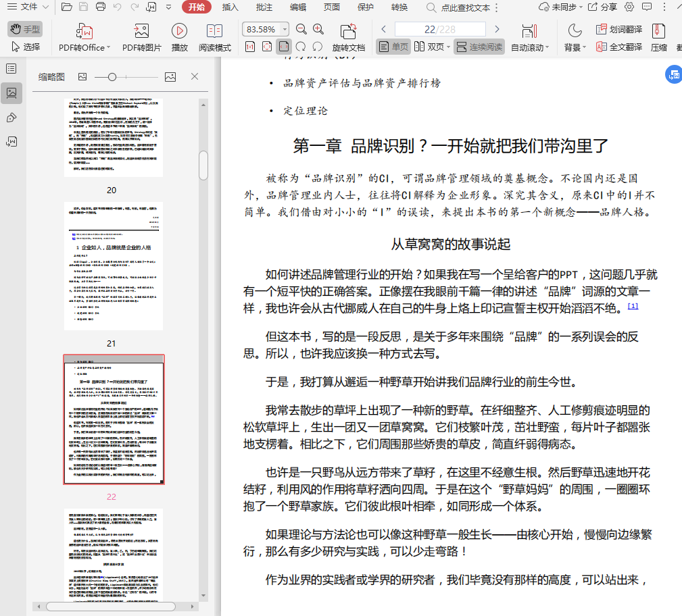Click small thumbnail size icon
The width and height of the screenshot is (682, 616).
click(x=82, y=77)
